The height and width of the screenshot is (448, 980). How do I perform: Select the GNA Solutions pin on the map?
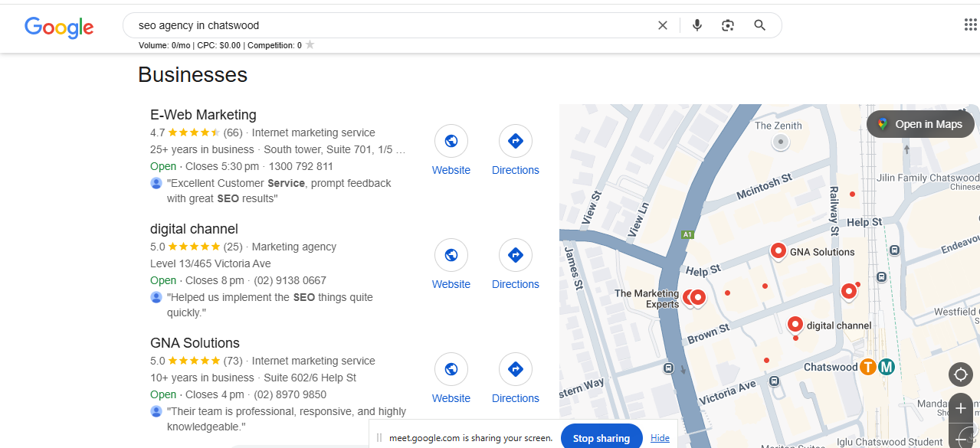coord(778,251)
